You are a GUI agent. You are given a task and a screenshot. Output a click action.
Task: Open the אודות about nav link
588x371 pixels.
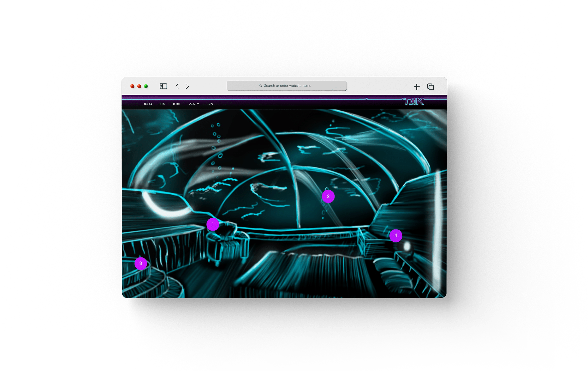click(x=162, y=104)
